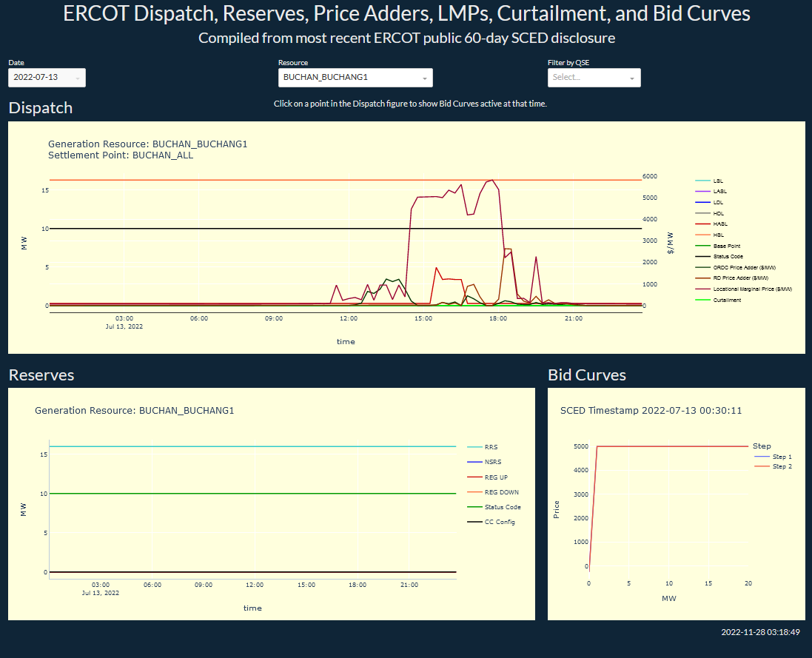This screenshot has width=812, height=658.
Task: Click the 'Bid Curves' section heading
Action: (587, 375)
